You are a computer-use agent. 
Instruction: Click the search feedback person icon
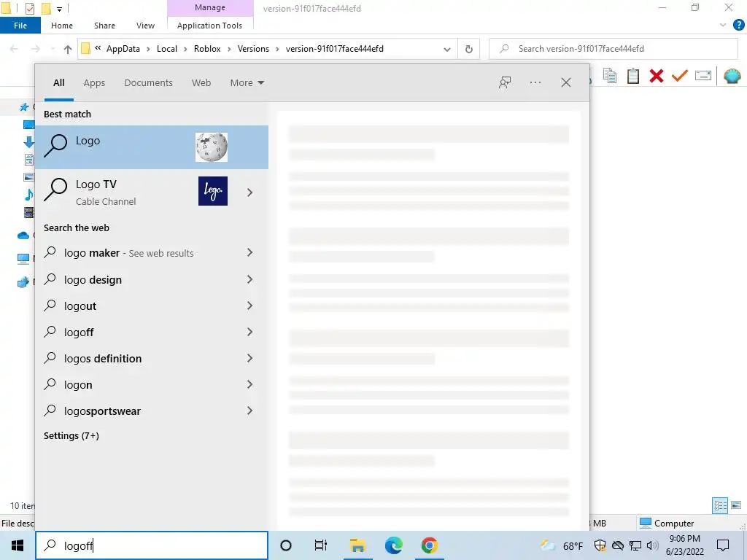click(505, 83)
